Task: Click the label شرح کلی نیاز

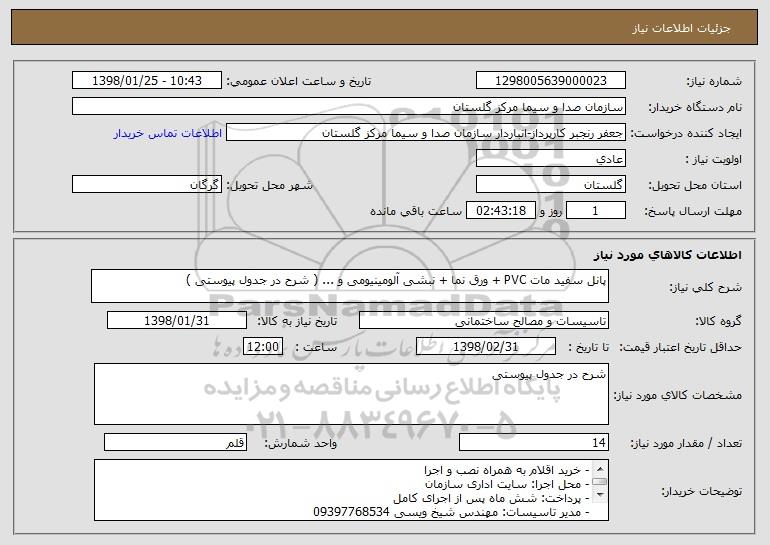Action: [x=705, y=287]
